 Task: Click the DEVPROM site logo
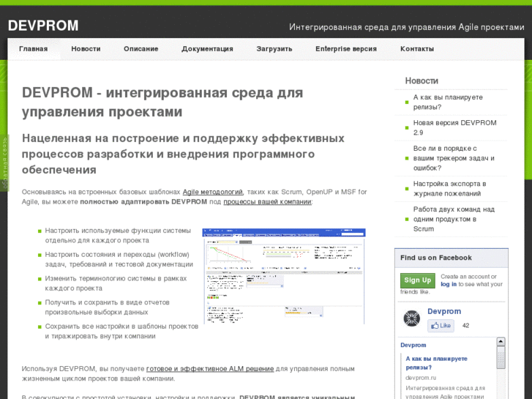(x=43, y=26)
